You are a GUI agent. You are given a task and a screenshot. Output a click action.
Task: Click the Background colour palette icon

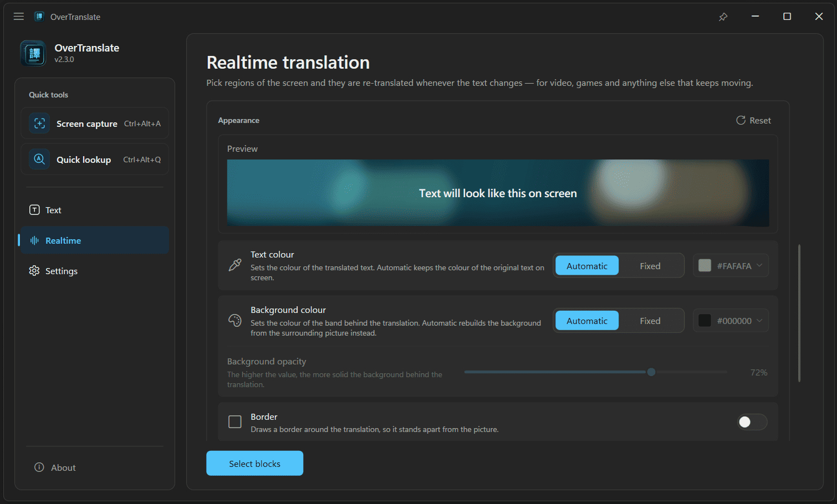point(235,321)
